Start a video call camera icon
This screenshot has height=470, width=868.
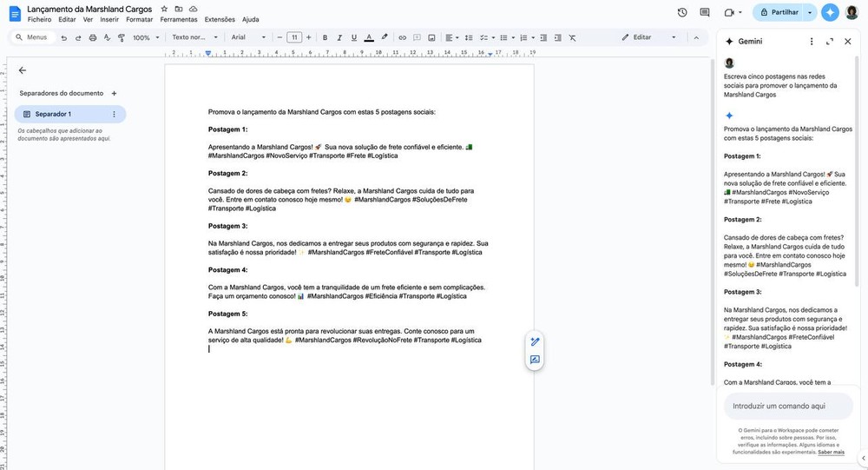point(729,12)
